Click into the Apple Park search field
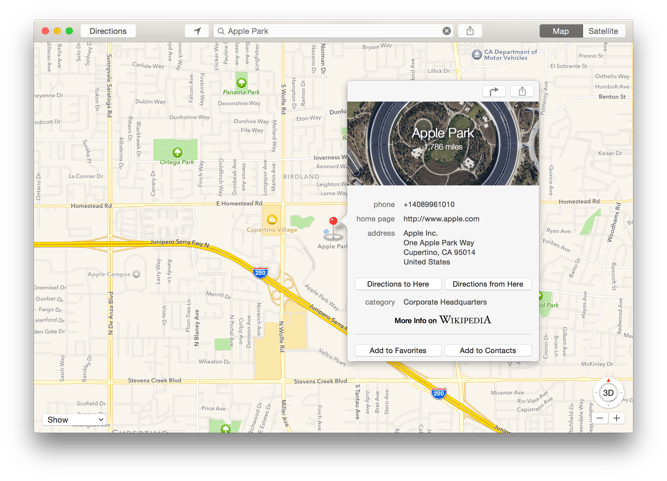667x481 pixels. pos(334,31)
